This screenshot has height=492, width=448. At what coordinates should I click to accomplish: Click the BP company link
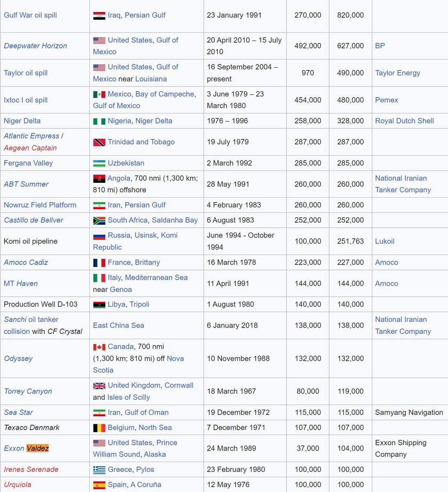[x=380, y=46]
